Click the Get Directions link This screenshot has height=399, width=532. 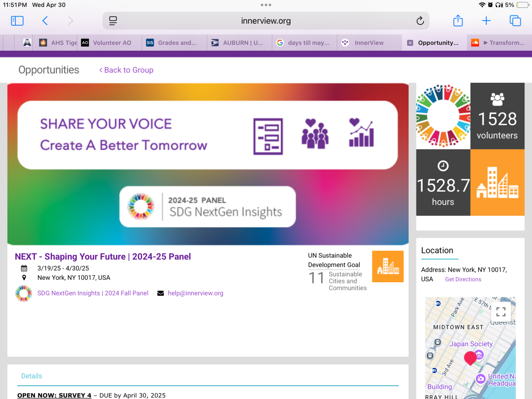point(463,280)
